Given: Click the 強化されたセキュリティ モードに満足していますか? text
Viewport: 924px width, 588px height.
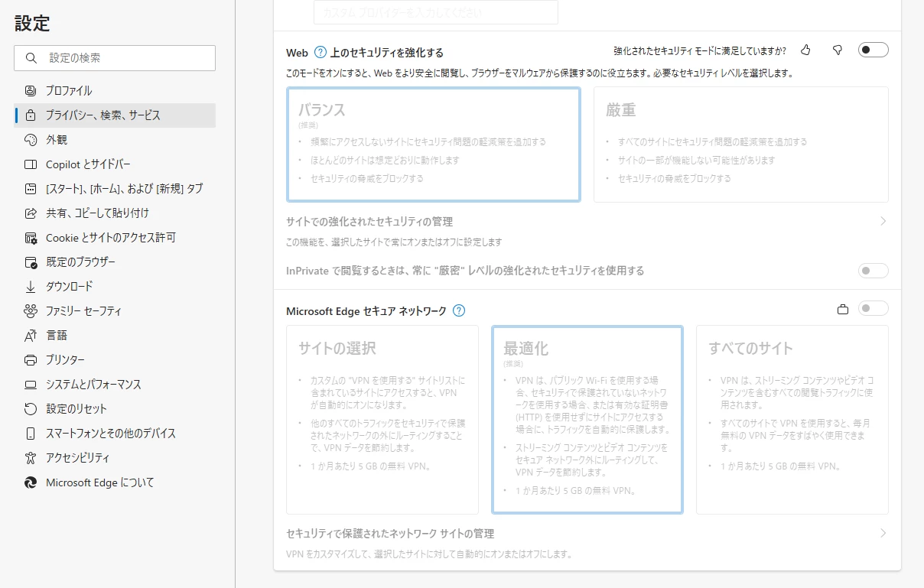Looking at the screenshot, I should pyautogui.click(x=700, y=51).
